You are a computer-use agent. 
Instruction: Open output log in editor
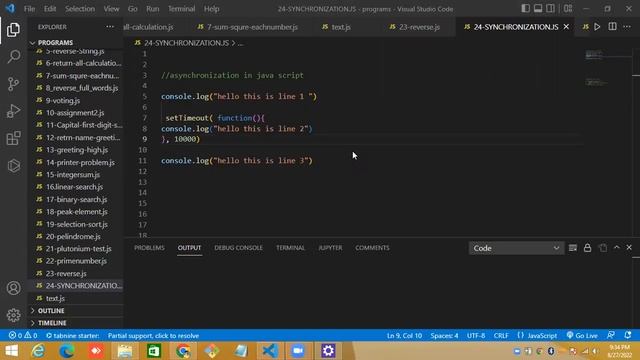click(602, 248)
